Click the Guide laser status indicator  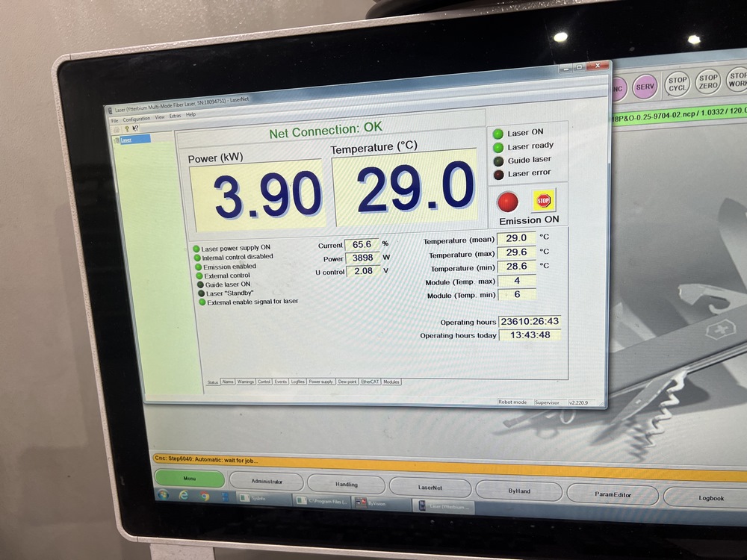498,161
